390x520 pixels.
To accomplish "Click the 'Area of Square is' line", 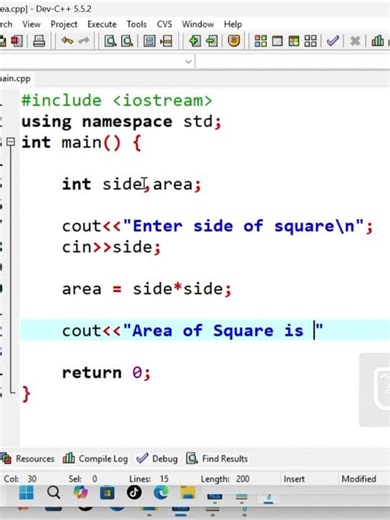I will [192, 331].
